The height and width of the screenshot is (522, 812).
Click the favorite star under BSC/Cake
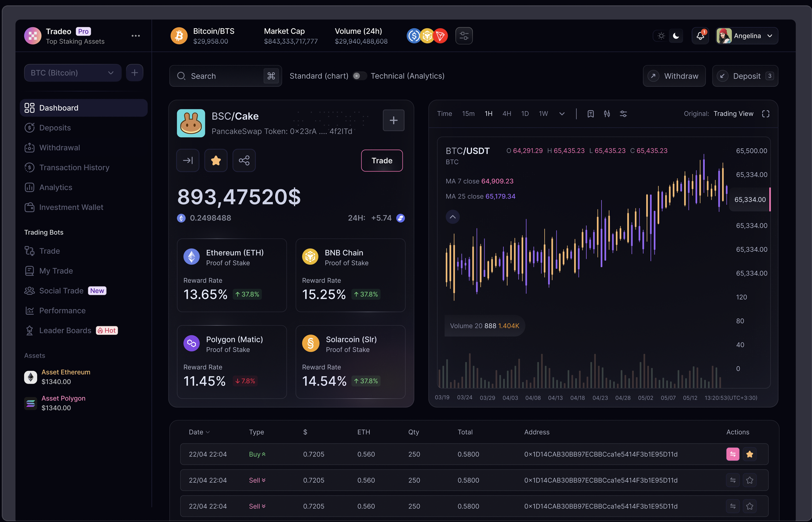tap(216, 160)
